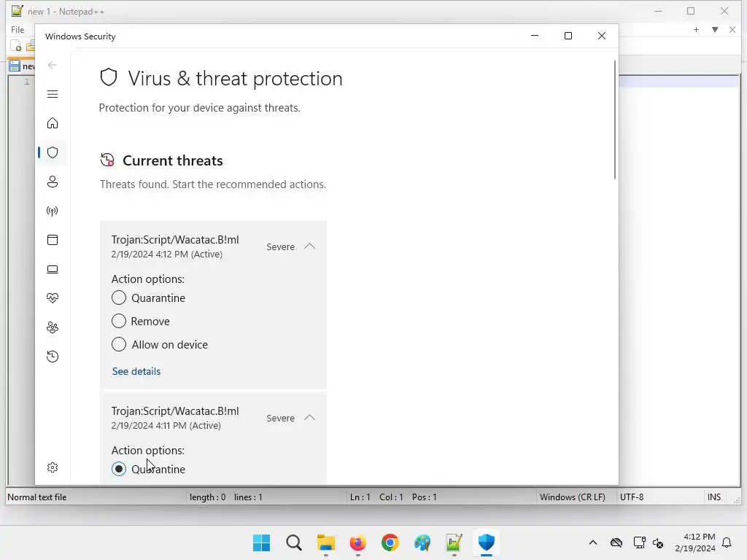This screenshot has height=560, width=747.
Task: Click Severe label of 4:12 PM threat
Action: (281, 246)
